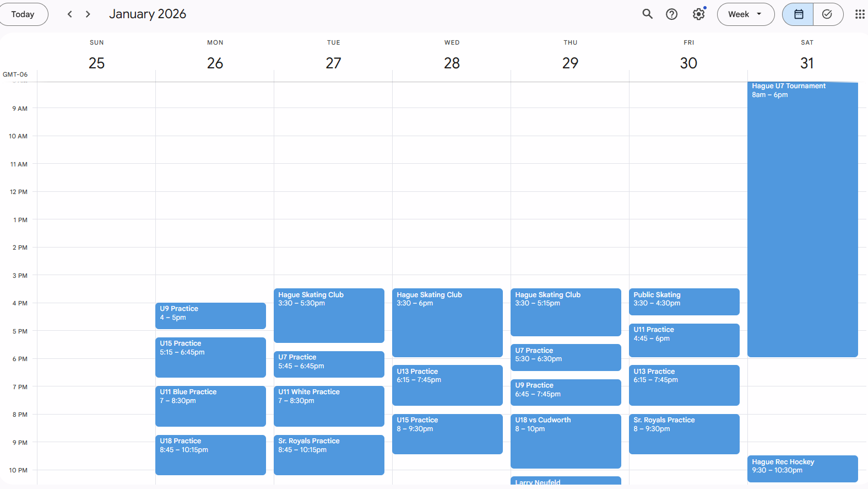Open U9 Practice event on Monday
Viewport: 868px width, 489px height.
[x=210, y=315]
